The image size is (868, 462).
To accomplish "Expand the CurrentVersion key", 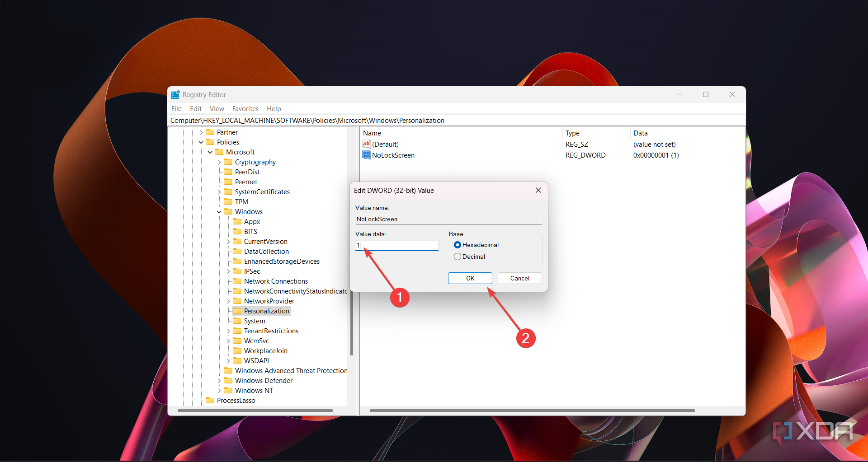I will click(x=228, y=242).
